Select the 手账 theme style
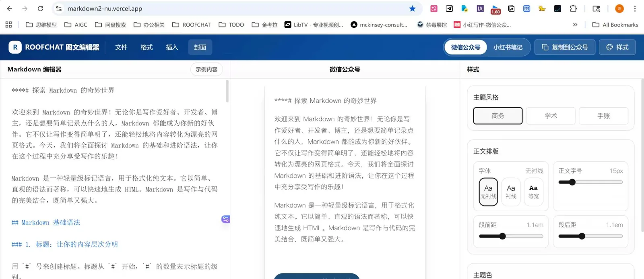This screenshot has width=644, height=279. pyautogui.click(x=603, y=116)
